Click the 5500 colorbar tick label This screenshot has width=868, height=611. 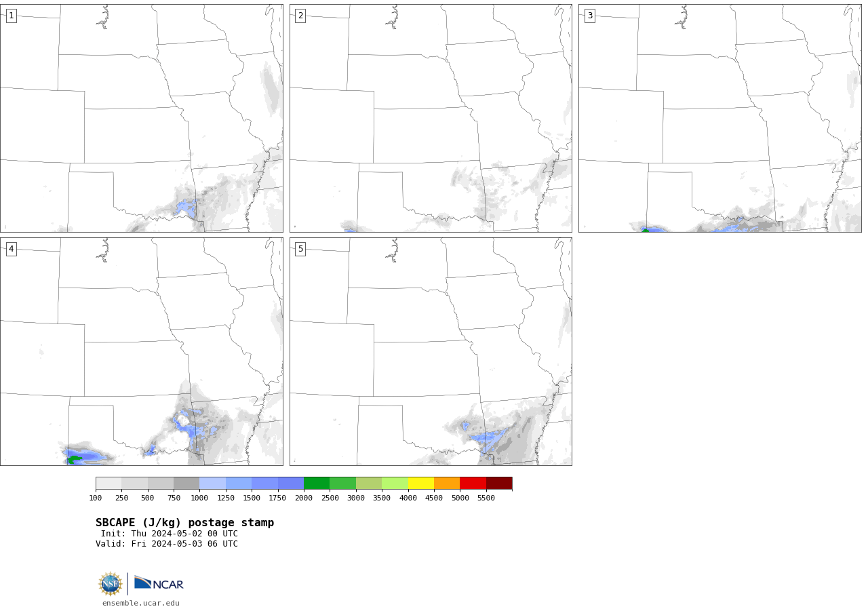(486, 498)
